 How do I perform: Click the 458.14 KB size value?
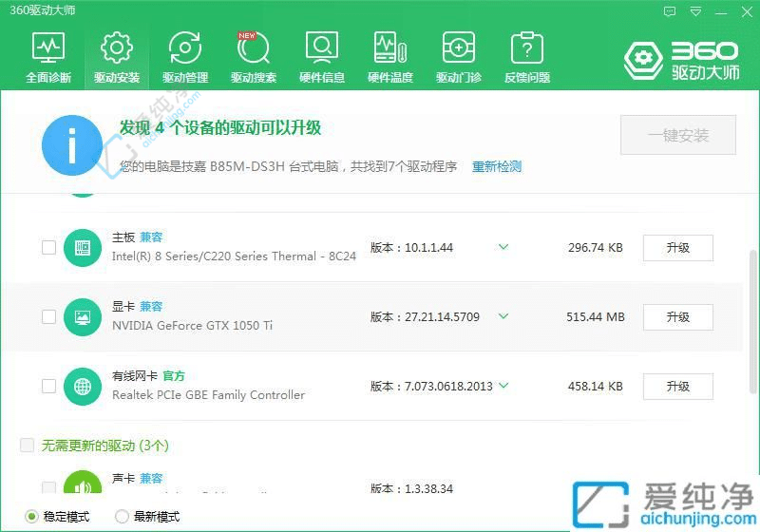coord(596,386)
